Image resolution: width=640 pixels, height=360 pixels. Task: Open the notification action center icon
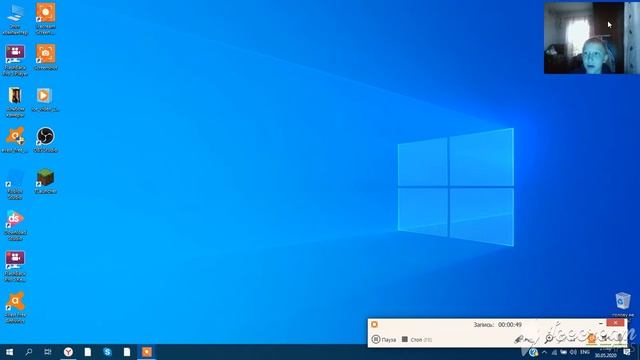(627, 352)
